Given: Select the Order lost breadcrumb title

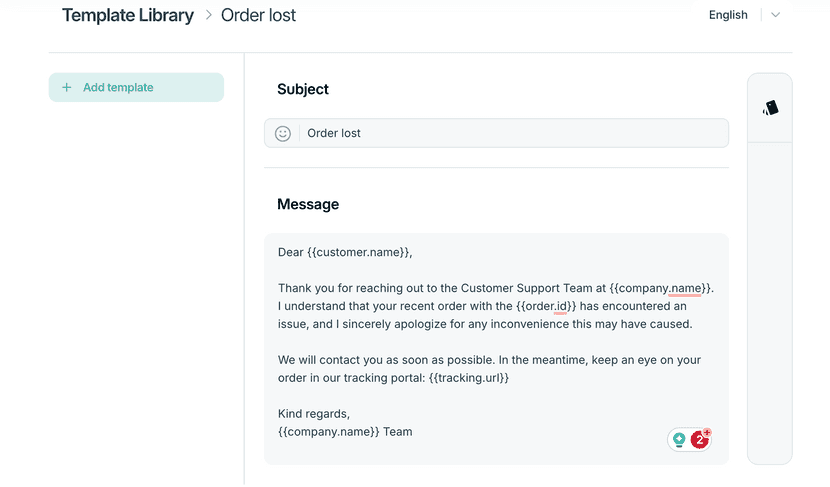Looking at the screenshot, I should tap(258, 15).
